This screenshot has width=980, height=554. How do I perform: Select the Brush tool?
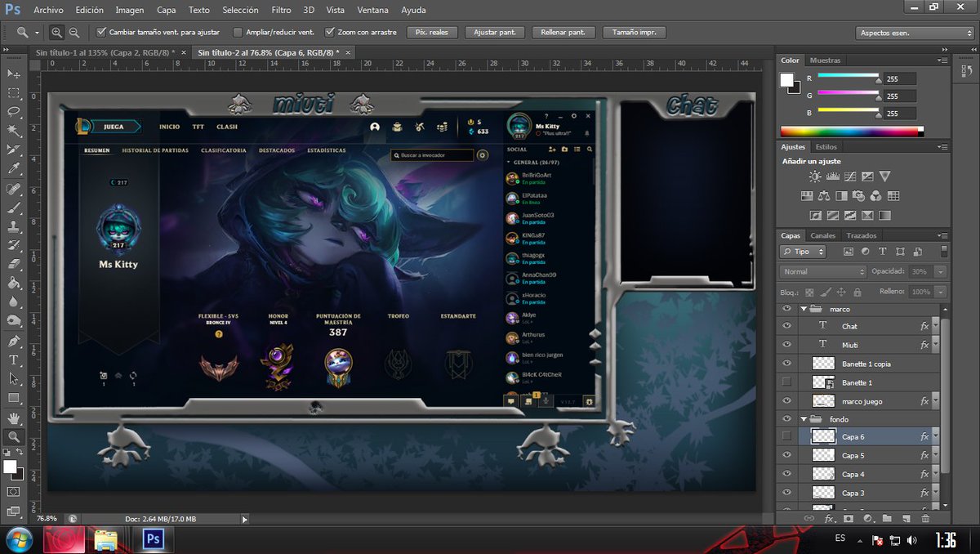pos(13,208)
